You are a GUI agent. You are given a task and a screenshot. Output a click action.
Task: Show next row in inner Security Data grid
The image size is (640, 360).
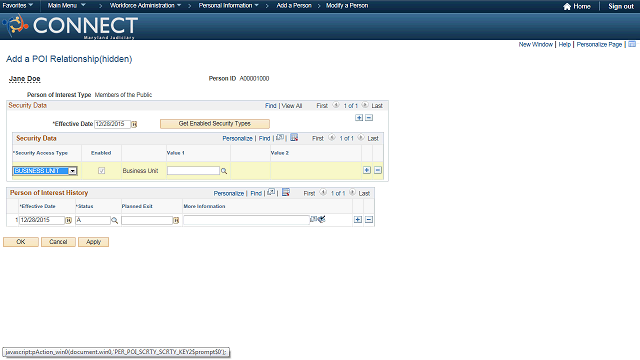(x=361, y=138)
